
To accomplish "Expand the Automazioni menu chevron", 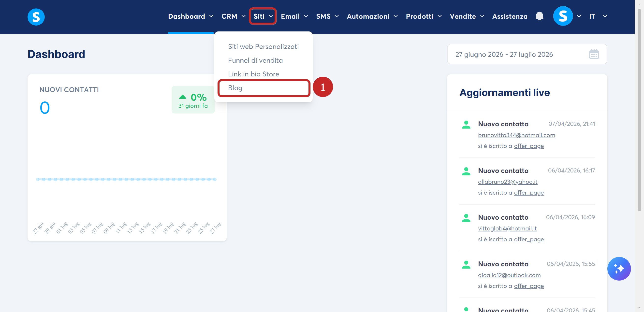I will click(395, 16).
